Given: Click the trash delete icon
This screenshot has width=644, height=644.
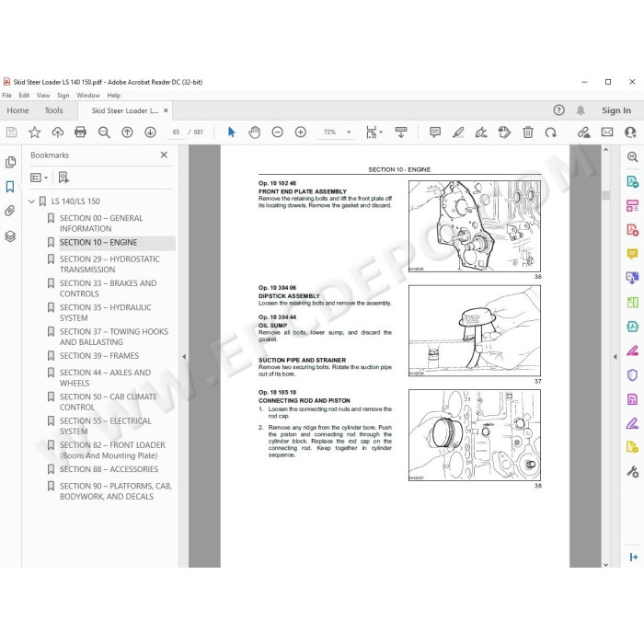Looking at the screenshot, I should [528, 132].
